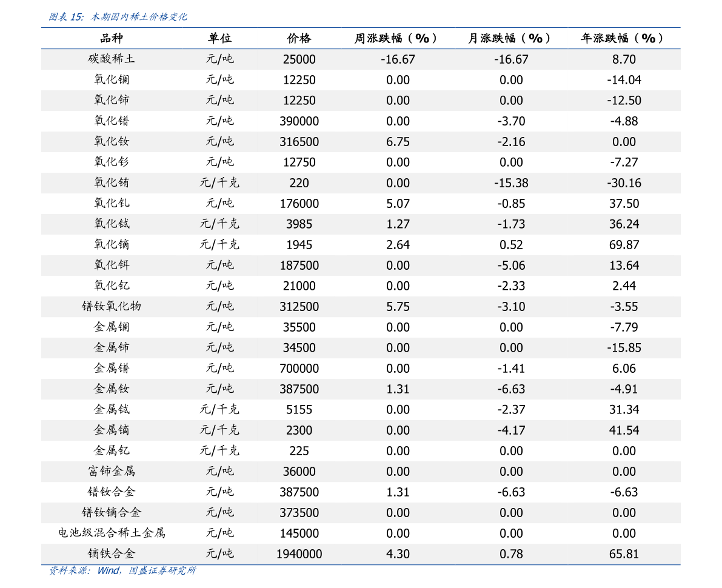This screenshot has height=588, width=722.
Task: Select the 碳酸稀土 row label
Action: (112, 59)
